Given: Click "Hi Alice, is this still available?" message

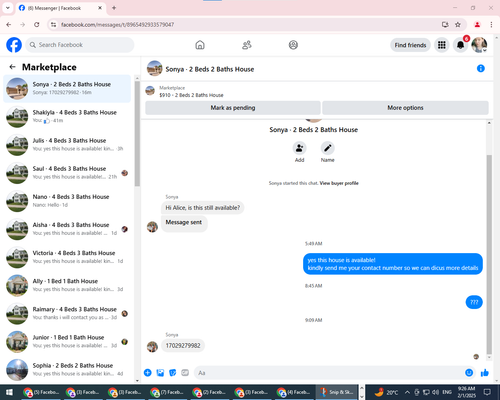Looking at the screenshot, I should (x=203, y=208).
